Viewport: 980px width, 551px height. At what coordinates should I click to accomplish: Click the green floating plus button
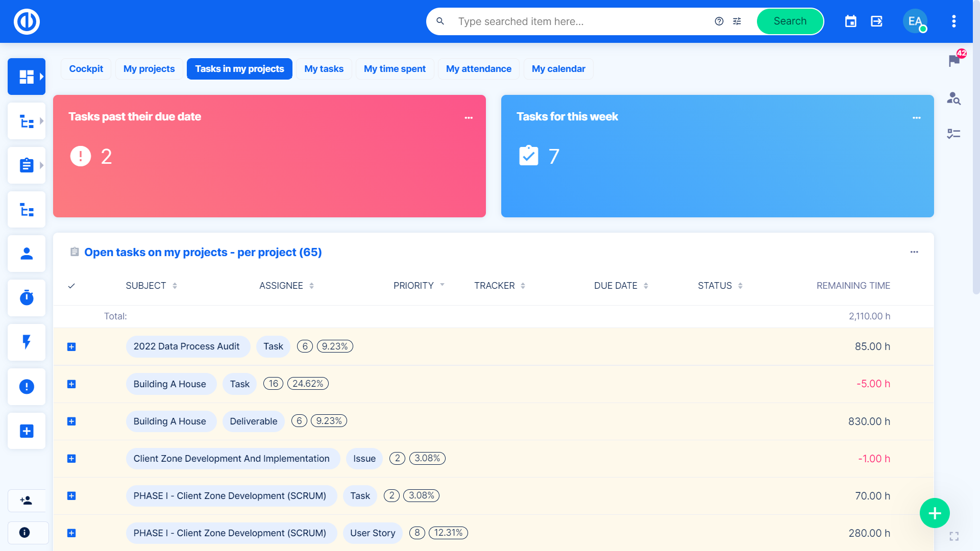[x=934, y=513]
